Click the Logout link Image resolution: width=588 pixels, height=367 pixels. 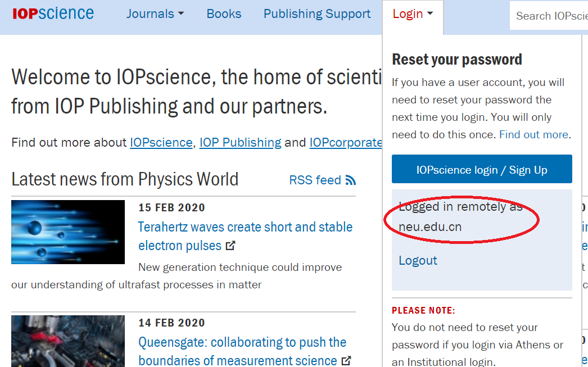point(418,260)
